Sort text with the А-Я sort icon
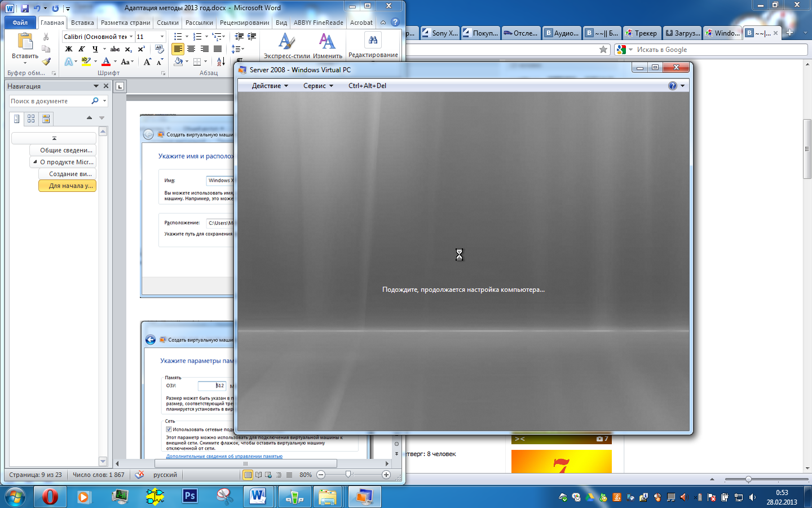This screenshot has width=812, height=508. click(x=221, y=62)
